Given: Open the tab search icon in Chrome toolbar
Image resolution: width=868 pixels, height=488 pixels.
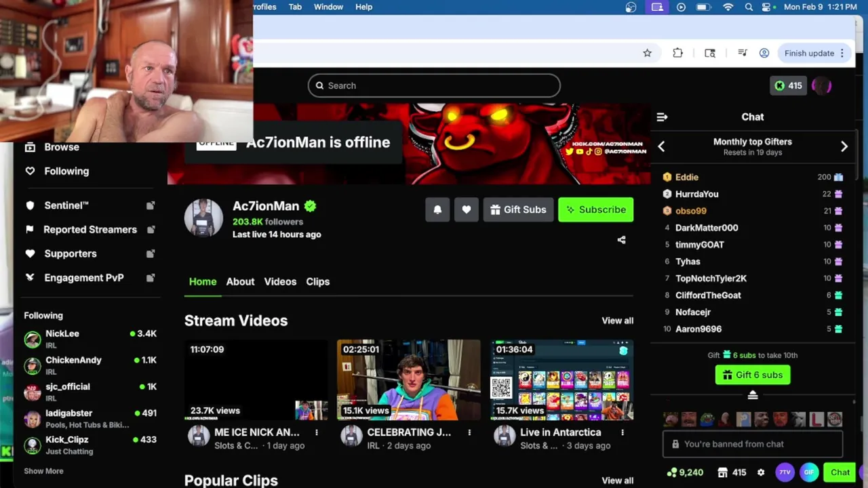Looking at the screenshot, I should pyautogui.click(x=710, y=53).
